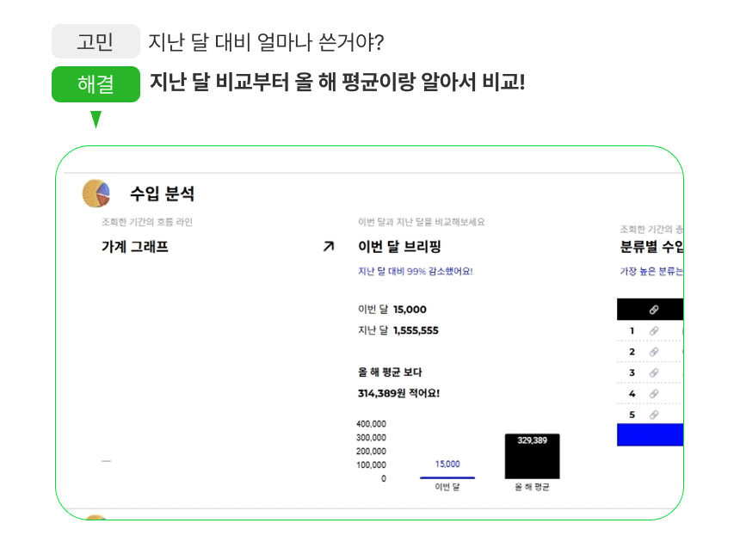Open the 가계 그래프 diagonal arrow icon
Viewport: 740px width, 560px height.
point(328,247)
